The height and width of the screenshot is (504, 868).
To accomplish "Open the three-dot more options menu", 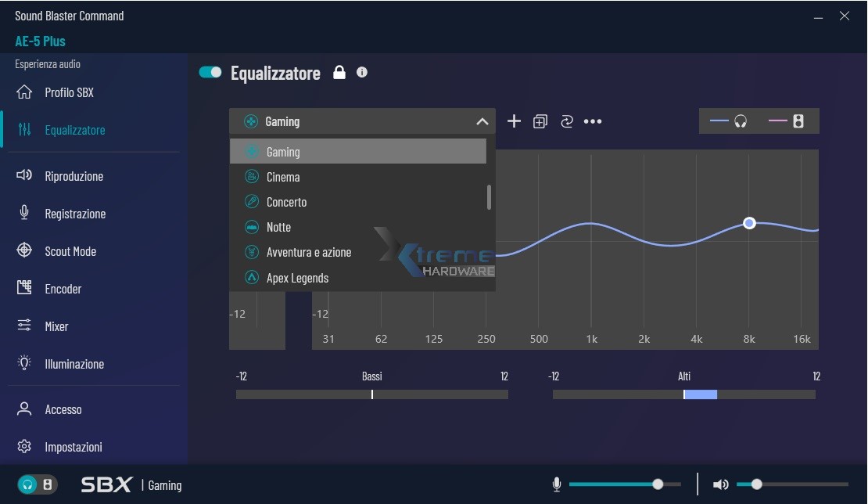I will pyautogui.click(x=593, y=121).
